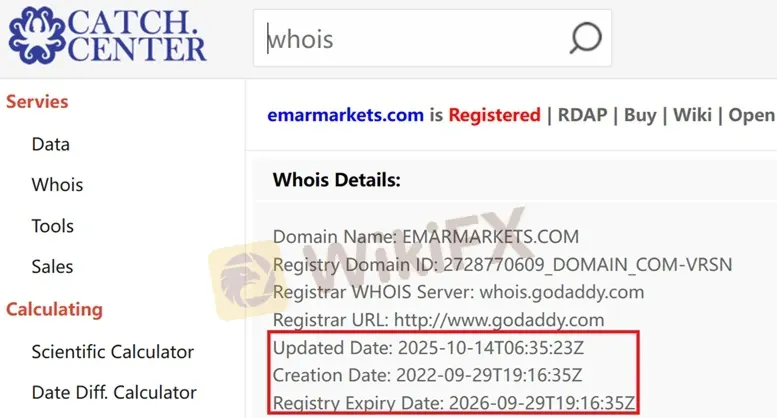This screenshot has height=418, width=777.
Task: Click the Buy link
Action: click(640, 115)
